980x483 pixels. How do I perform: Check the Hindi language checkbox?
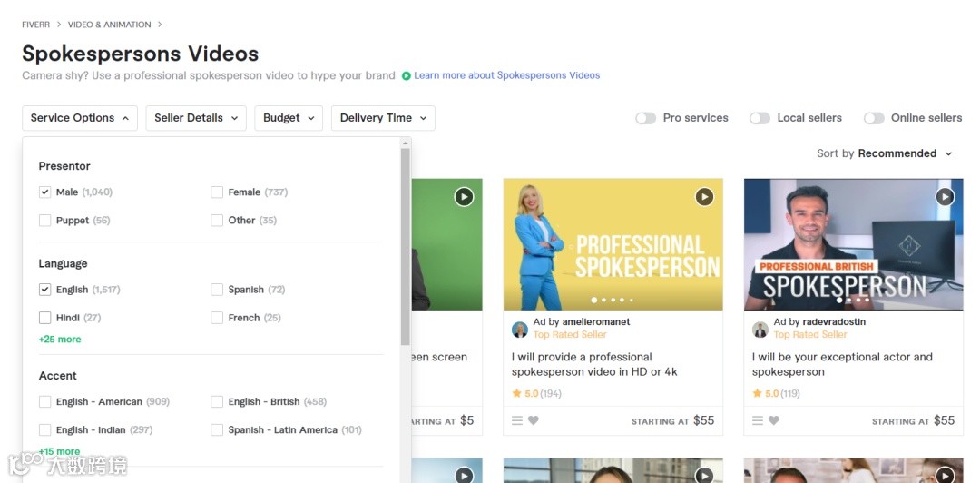[x=45, y=318]
